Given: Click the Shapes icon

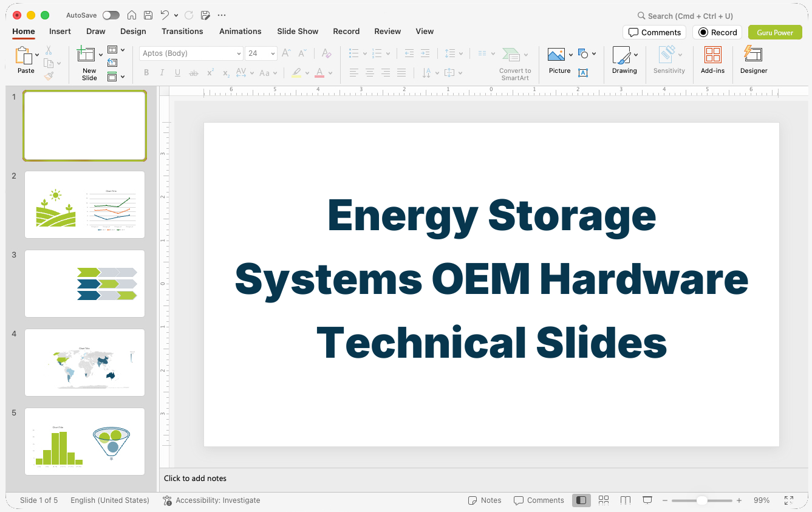Looking at the screenshot, I should click(584, 54).
